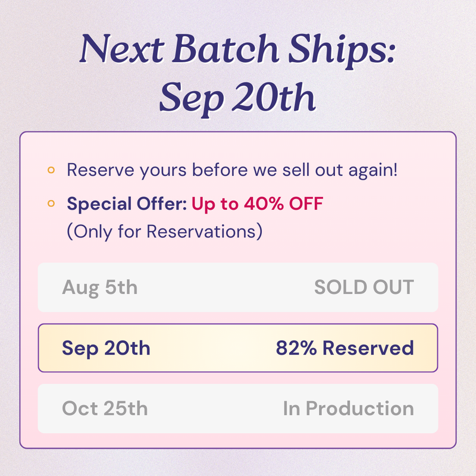
Task: Choose the Oct 25th In Production row
Action: [x=237, y=408]
